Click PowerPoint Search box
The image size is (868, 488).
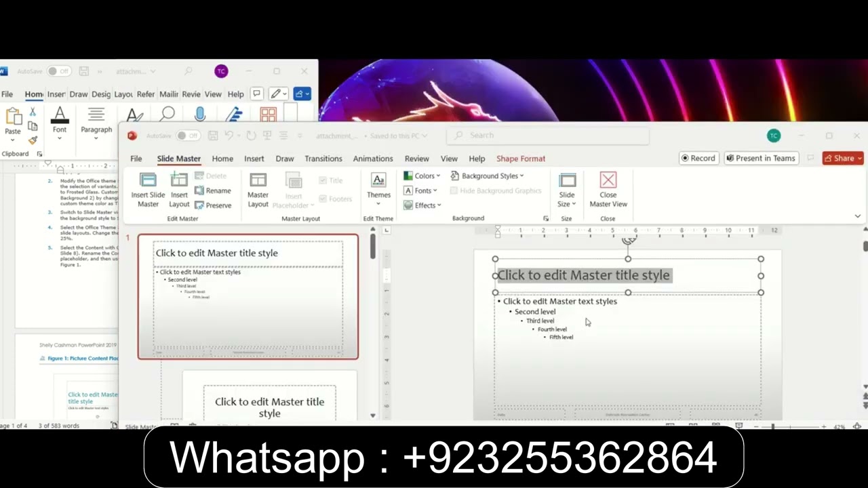tap(548, 136)
